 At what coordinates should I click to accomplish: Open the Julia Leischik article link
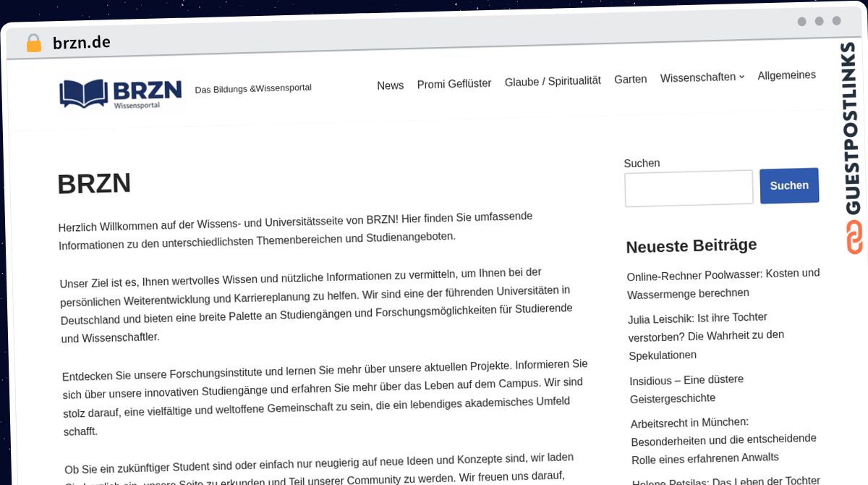(707, 336)
